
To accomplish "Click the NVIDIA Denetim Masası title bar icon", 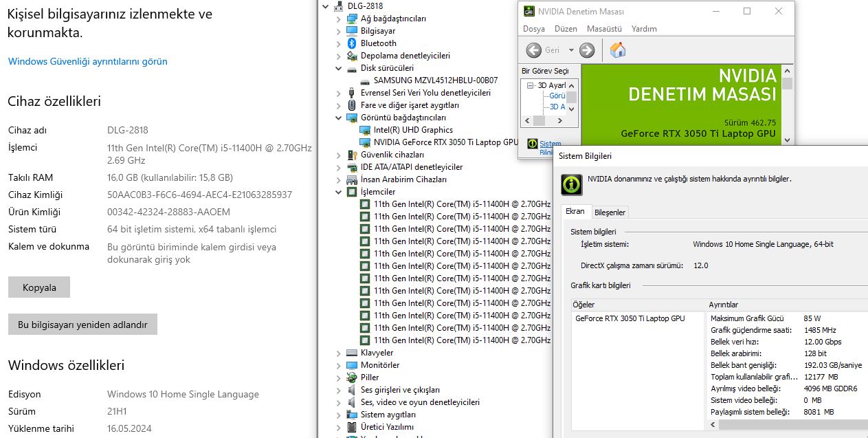I will click(528, 12).
